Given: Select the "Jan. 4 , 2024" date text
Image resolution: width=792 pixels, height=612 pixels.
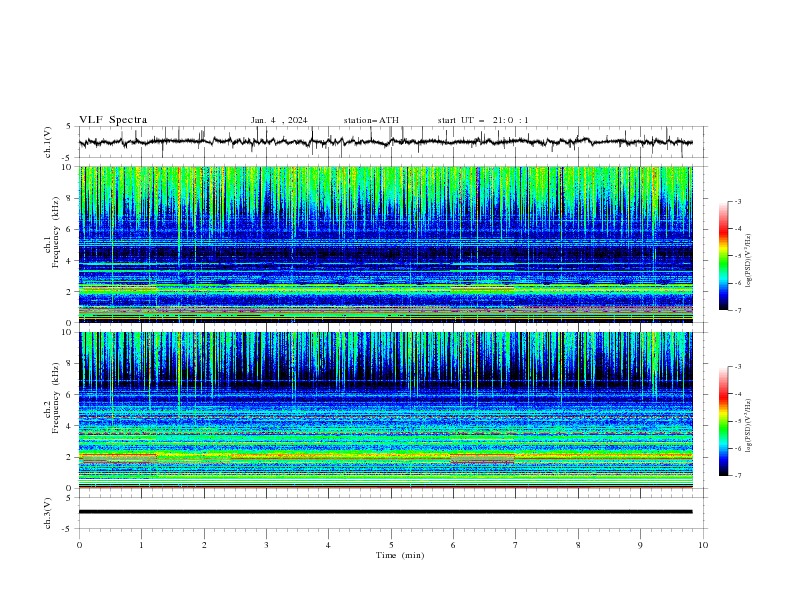Looking at the screenshot, I should [x=279, y=120].
